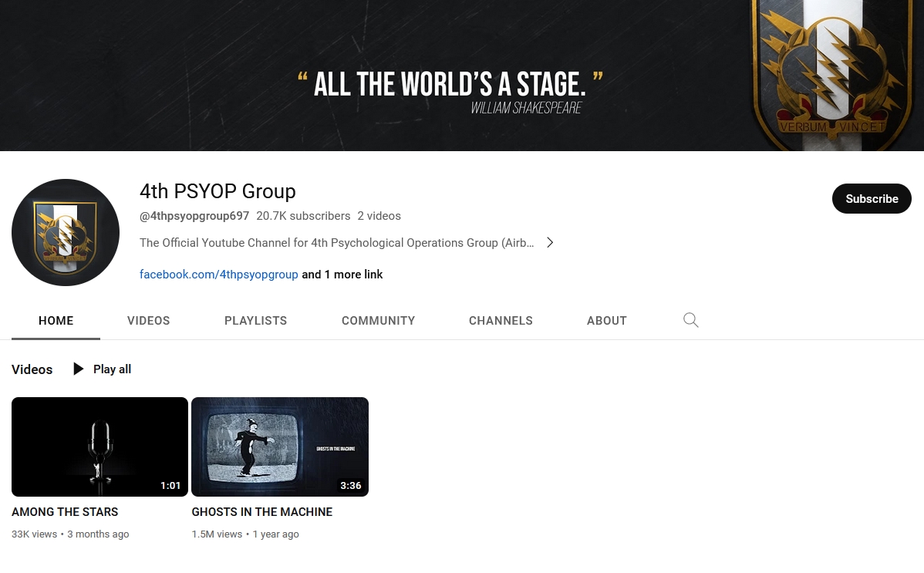Click the Play all label
The height and width of the screenshot is (573, 924).
pyautogui.click(x=112, y=369)
